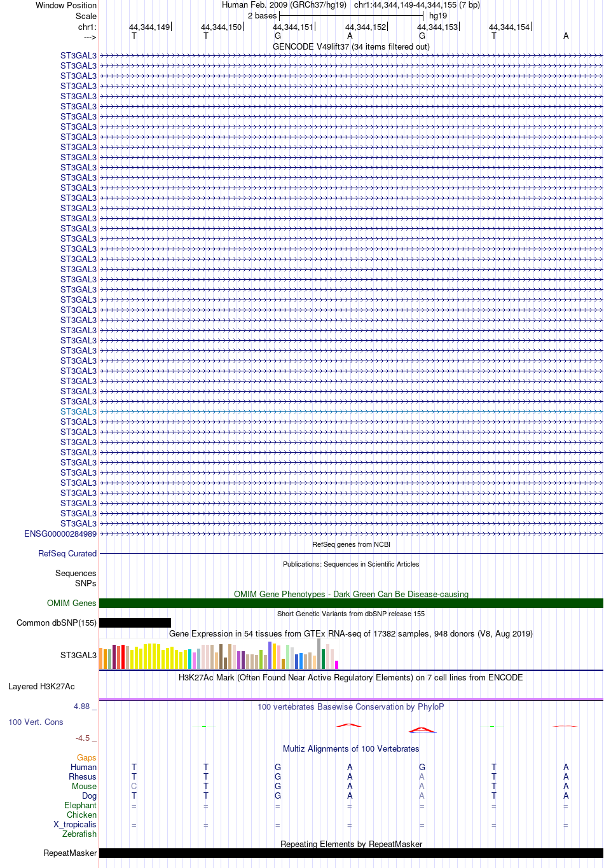Click the C base in the Mouse row

click(x=134, y=786)
